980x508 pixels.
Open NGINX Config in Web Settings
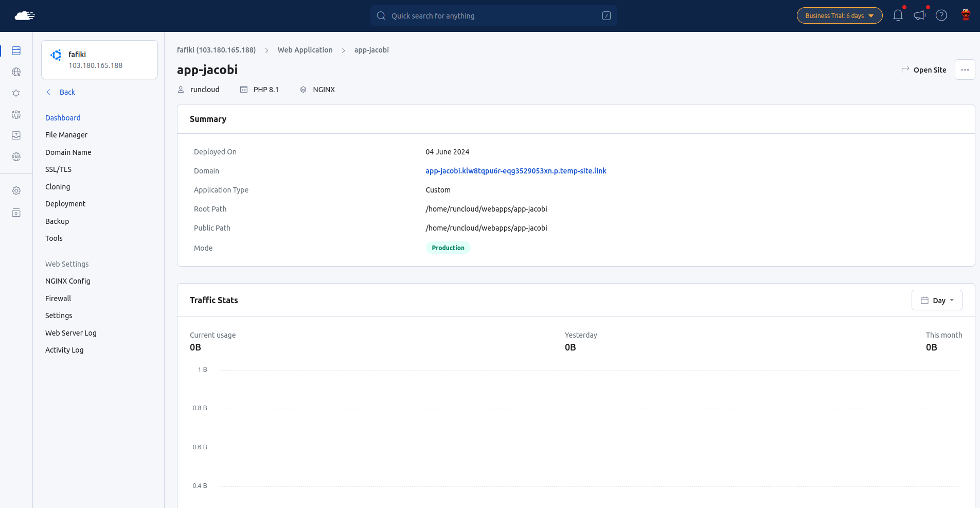pos(68,281)
